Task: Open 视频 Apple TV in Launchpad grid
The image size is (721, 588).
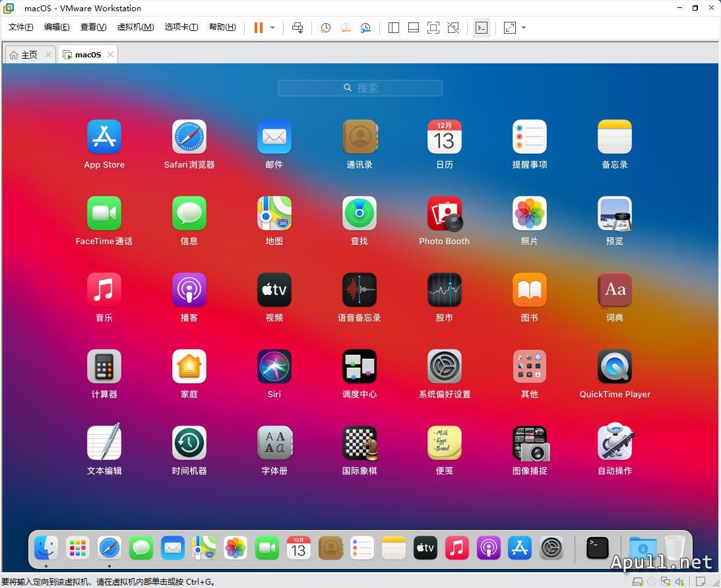Action: click(x=274, y=290)
